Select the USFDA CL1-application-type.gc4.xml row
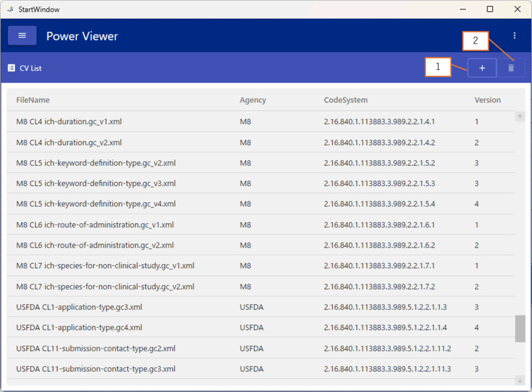Image resolution: width=532 pixels, height=392 pixels. (x=79, y=328)
